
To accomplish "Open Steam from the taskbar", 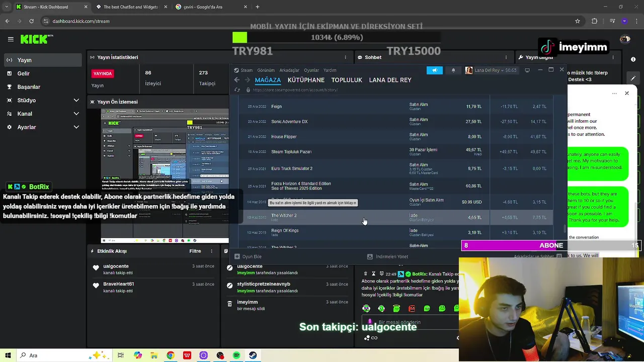I will (x=253, y=355).
